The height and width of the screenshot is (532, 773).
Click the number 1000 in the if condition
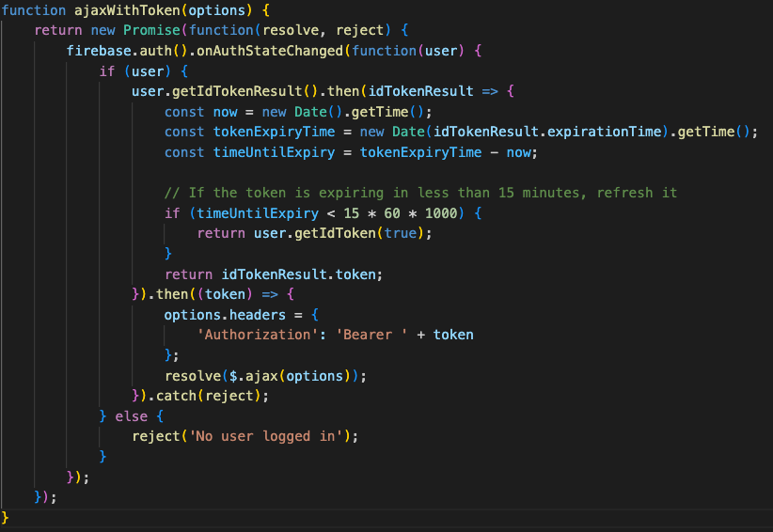(x=441, y=213)
